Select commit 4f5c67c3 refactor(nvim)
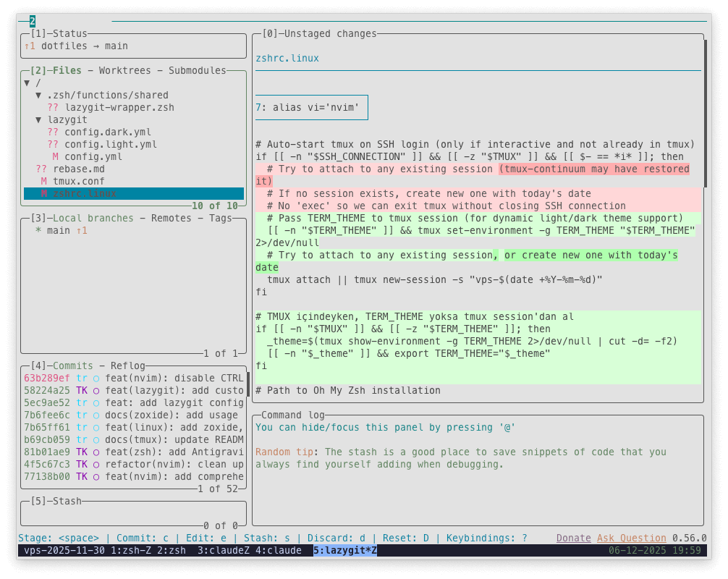The width and height of the screenshot is (728, 579). [x=134, y=465]
